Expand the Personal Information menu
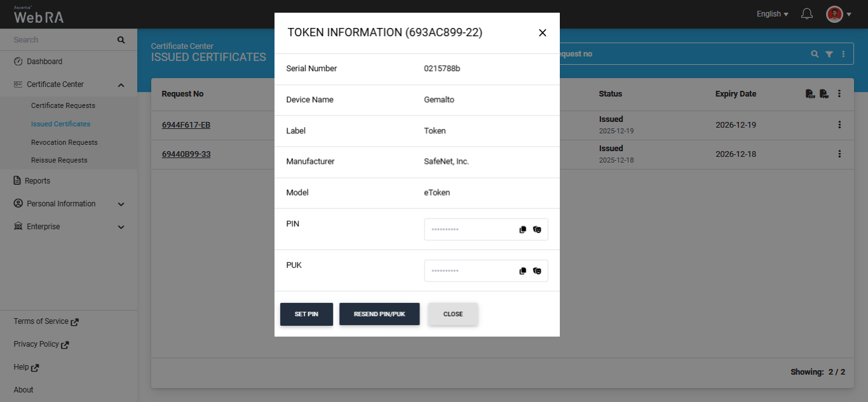Image resolution: width=868 pixels, height=402 pixels. (121, 204)
